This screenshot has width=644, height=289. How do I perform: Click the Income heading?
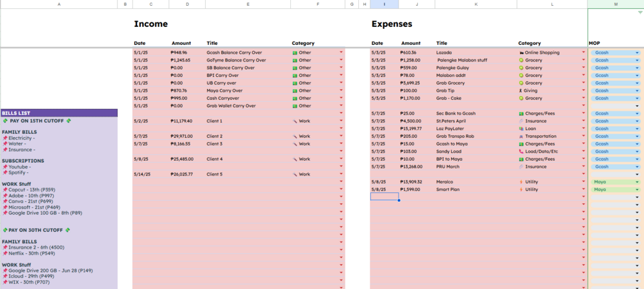point(151,24)
